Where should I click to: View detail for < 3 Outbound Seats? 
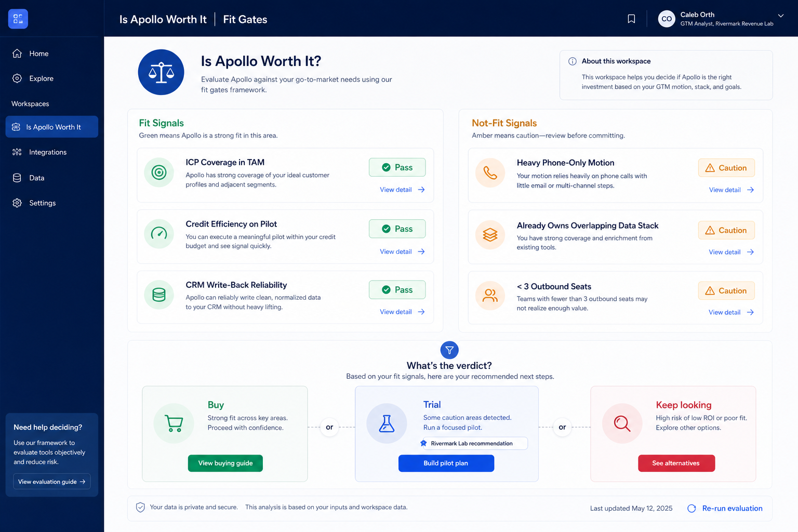click(x=731, y=312)
